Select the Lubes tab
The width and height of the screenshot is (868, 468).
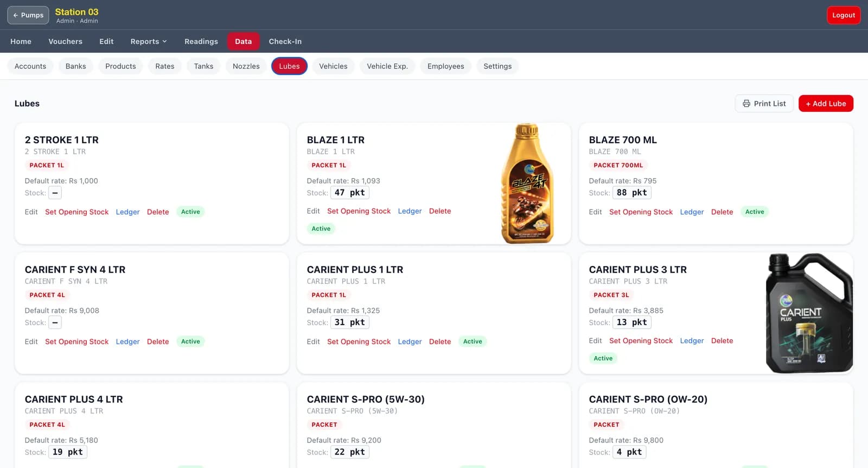pyautogui.click(x=289, y=66)
